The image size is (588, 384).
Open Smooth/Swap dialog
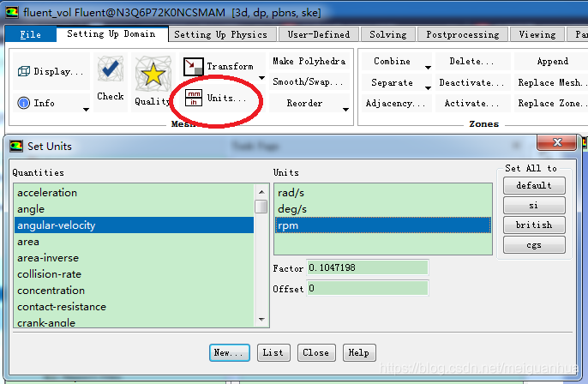[x=309, y=81]
